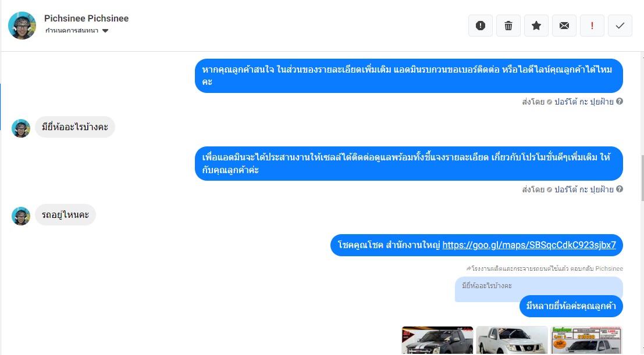Click avatar beside customer car location message
The width and height of the screenshot is (644, 355).
coord(21,216)
